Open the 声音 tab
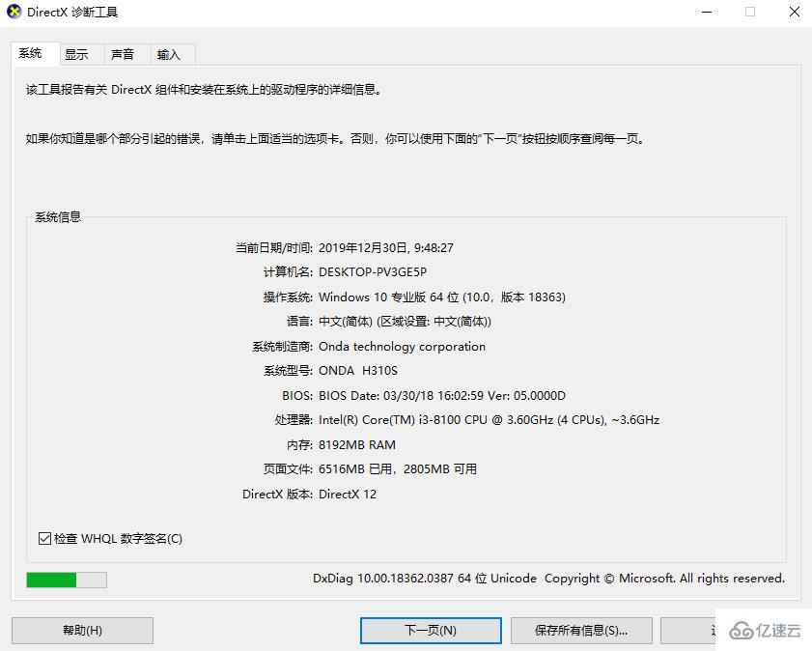This screenshot has height=651, width=812. pyautogui.click(x=127, y=54)
